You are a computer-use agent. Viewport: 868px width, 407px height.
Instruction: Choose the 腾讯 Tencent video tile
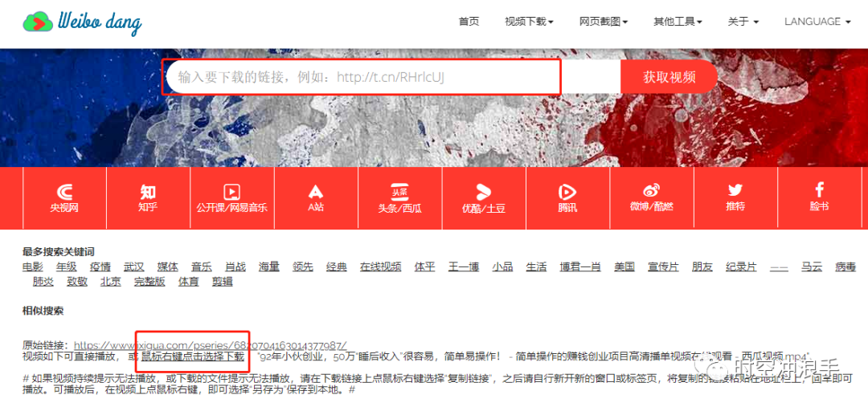click(567, 198)
